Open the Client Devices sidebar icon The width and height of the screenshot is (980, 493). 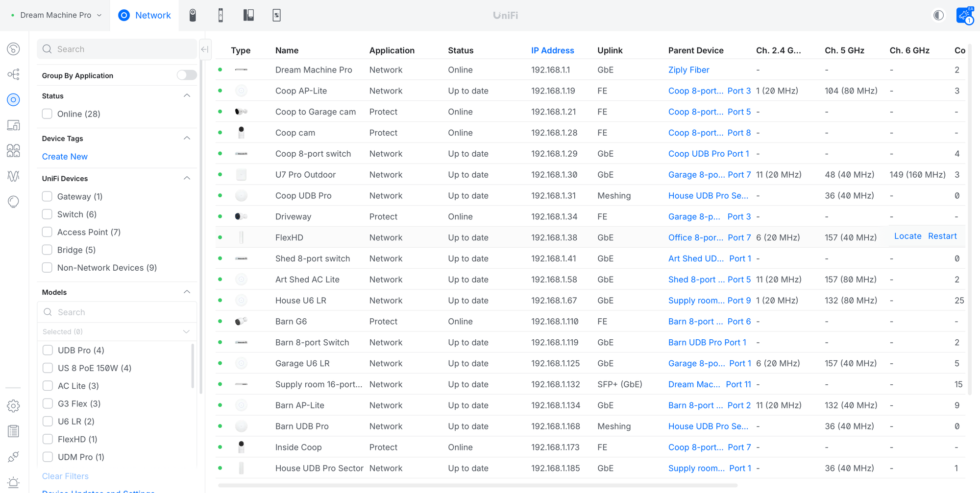(13, 125)
